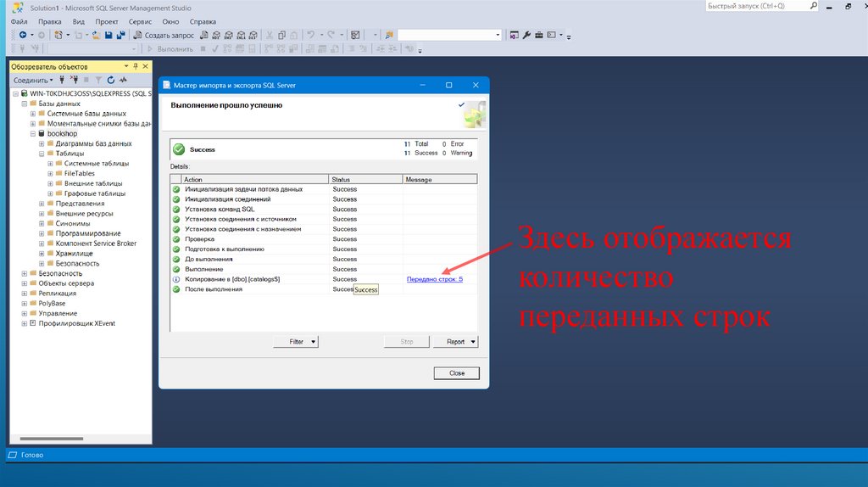Click the Save floppy disk icon
This screenshot has height=487, width=868.
click(x=108, y=35)
